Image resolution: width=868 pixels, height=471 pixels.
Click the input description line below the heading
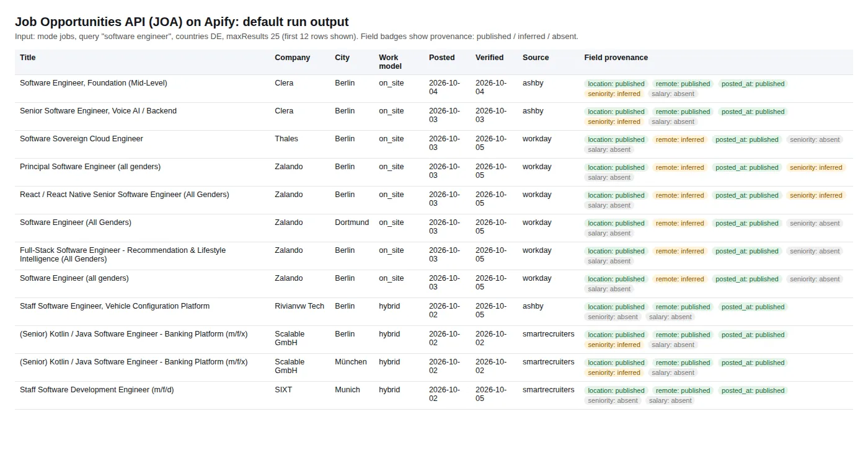(296, 37)
